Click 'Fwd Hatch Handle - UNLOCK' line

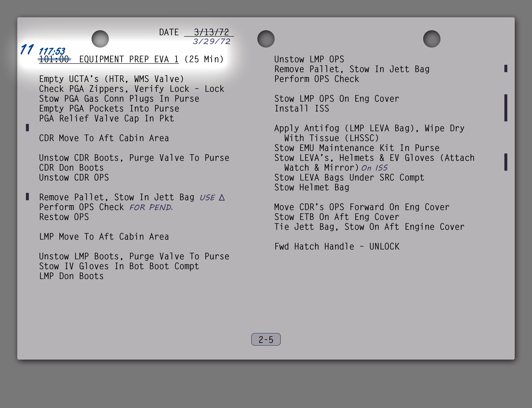pos(337,247)
